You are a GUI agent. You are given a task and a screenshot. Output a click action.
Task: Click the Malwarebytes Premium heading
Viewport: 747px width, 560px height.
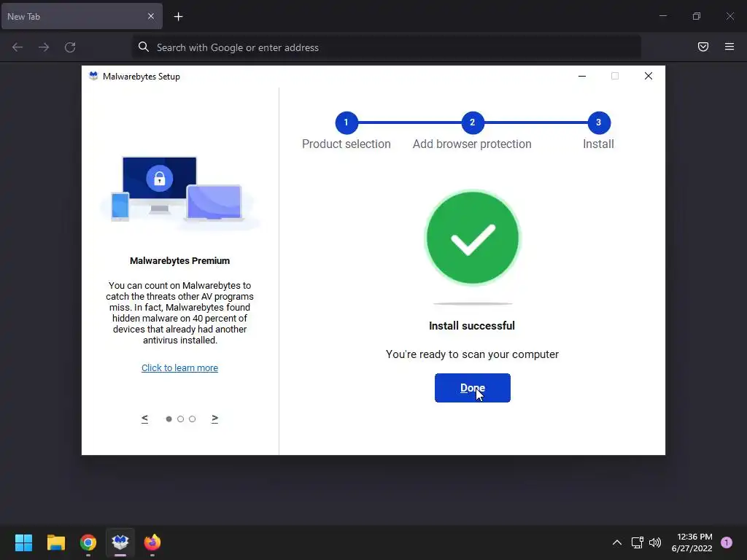(x=179, y=261)
